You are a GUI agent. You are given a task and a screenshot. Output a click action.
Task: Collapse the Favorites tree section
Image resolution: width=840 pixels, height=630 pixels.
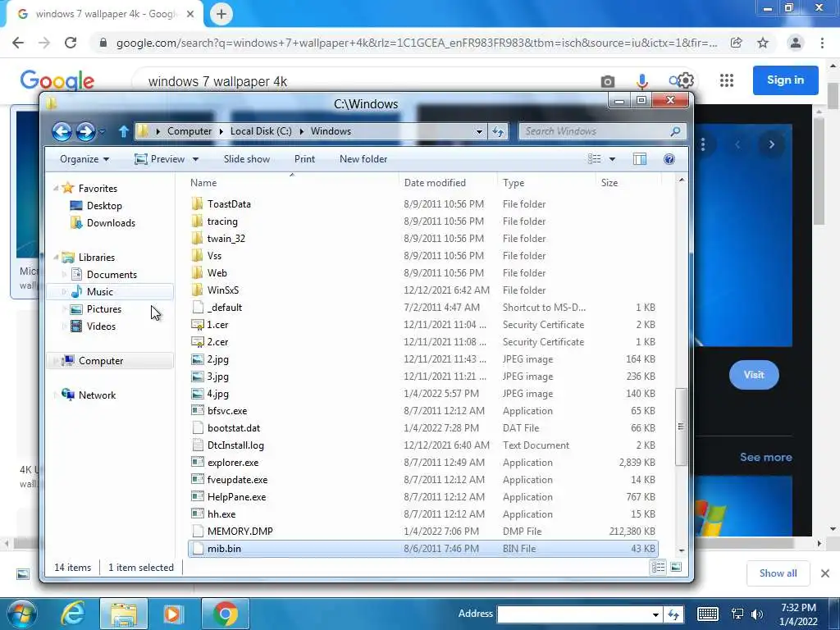click(x=56, y=188)
